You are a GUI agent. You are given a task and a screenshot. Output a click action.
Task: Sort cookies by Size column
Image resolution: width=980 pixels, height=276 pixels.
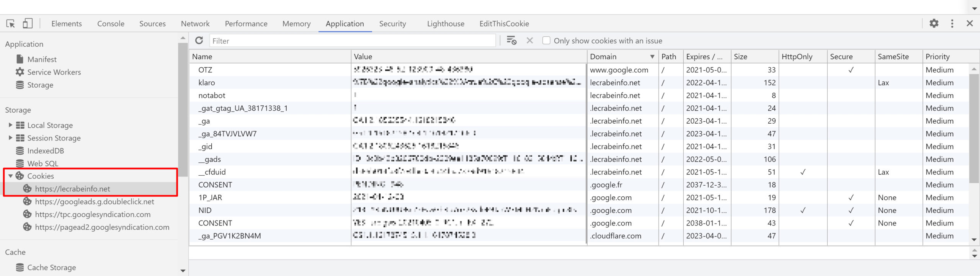(x=755, y=57)
